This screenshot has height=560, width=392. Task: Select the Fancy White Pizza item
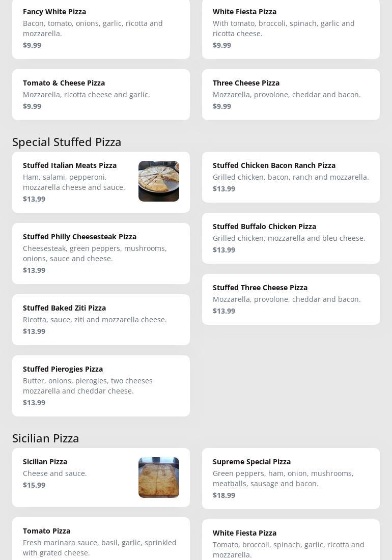(101, 28)
